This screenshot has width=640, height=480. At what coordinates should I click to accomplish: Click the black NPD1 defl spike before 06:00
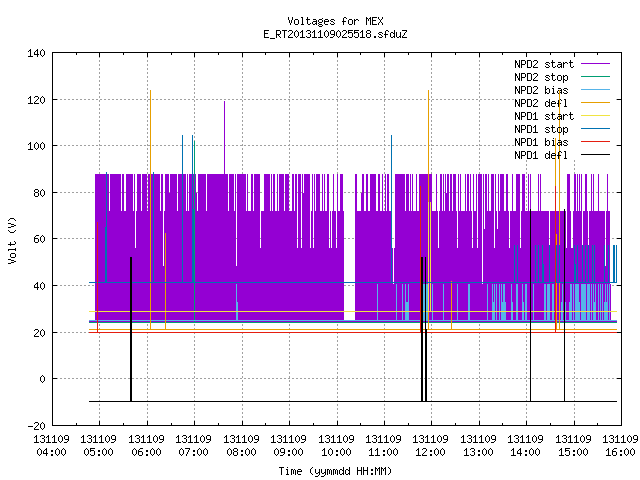click(x=131, y=329)
